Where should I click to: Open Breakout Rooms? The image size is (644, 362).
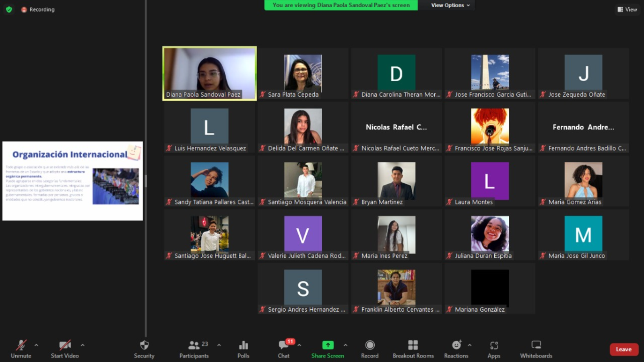pos(413,349)
